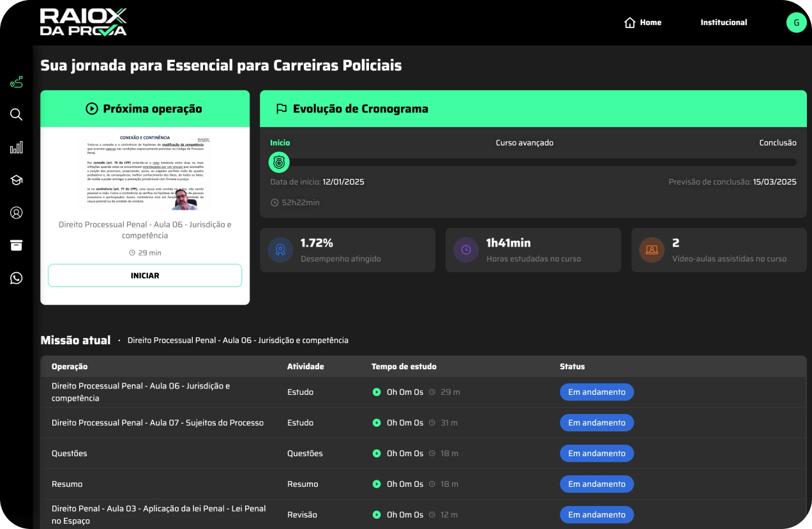Start the Questões row play timer
Screen dimensions: 812x529
coord(377,454)
